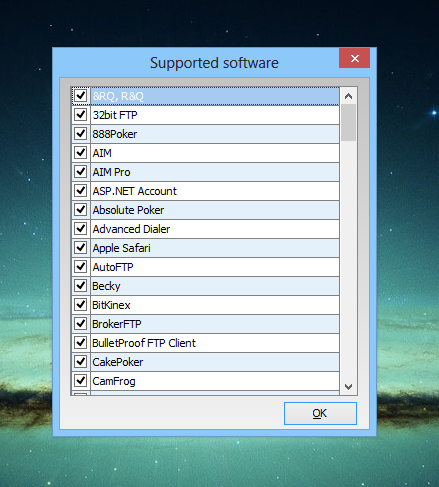Screen dimensions: 439x487
Task: Select the CamFrog list entry
Action: pos(215,381)
